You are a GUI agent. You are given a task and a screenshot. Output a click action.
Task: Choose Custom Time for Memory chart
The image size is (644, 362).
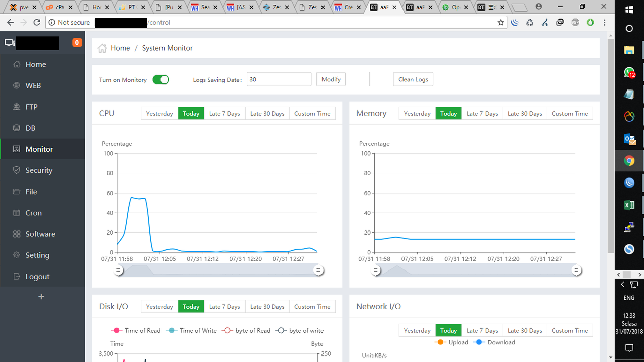(570, 114)
